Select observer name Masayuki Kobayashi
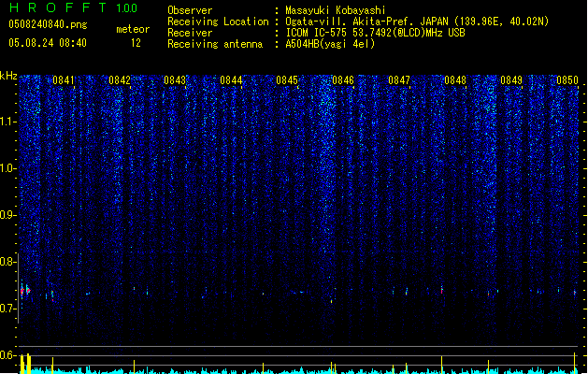Image resolution: width=588 pixels, height=374 pixels. (x=336, y=10)
